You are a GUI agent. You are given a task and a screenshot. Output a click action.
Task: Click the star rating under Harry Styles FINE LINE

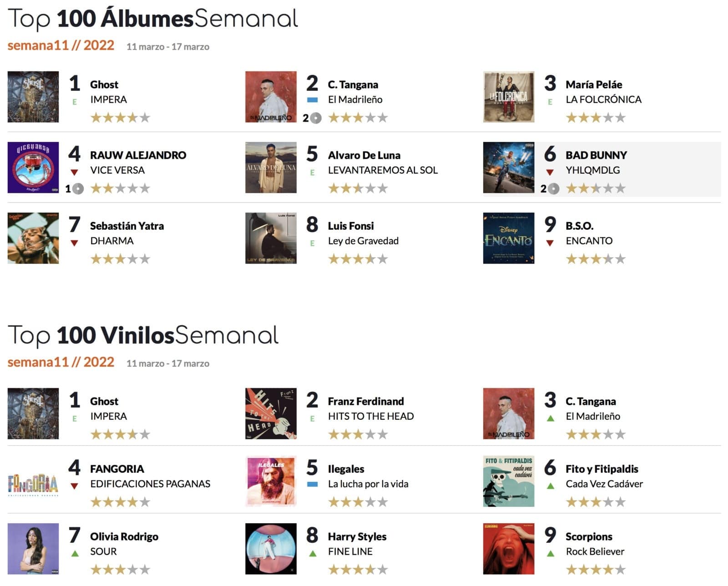click(x=358, y=570)
